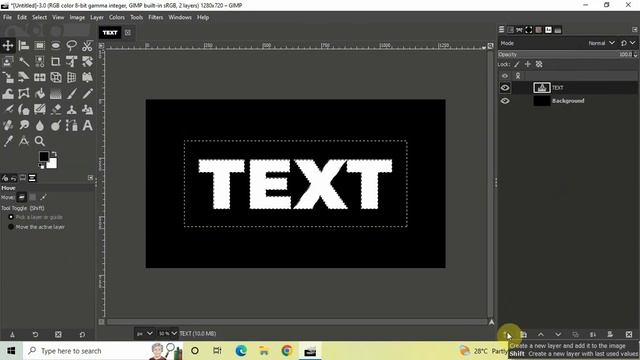Select the Fuzzy Select magic wand tool
Screen dimensions: 640x360
pyautogui.click(x=24, y=61)
